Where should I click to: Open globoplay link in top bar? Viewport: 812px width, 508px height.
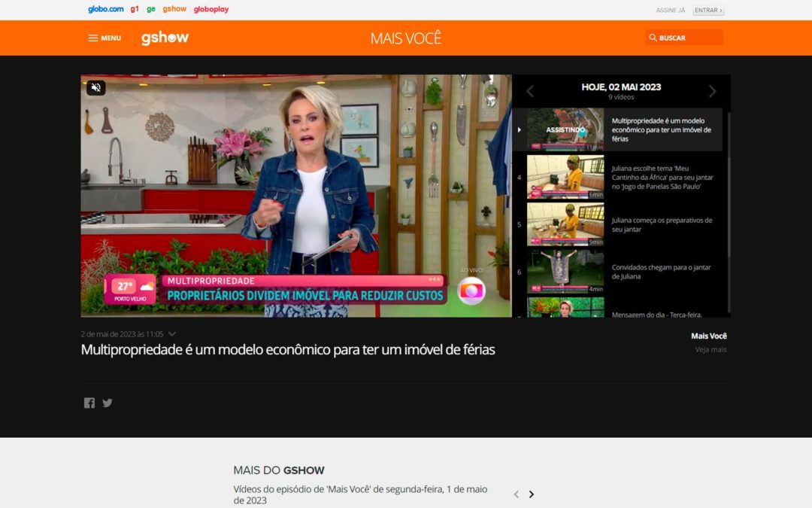[x=211, y=9]
